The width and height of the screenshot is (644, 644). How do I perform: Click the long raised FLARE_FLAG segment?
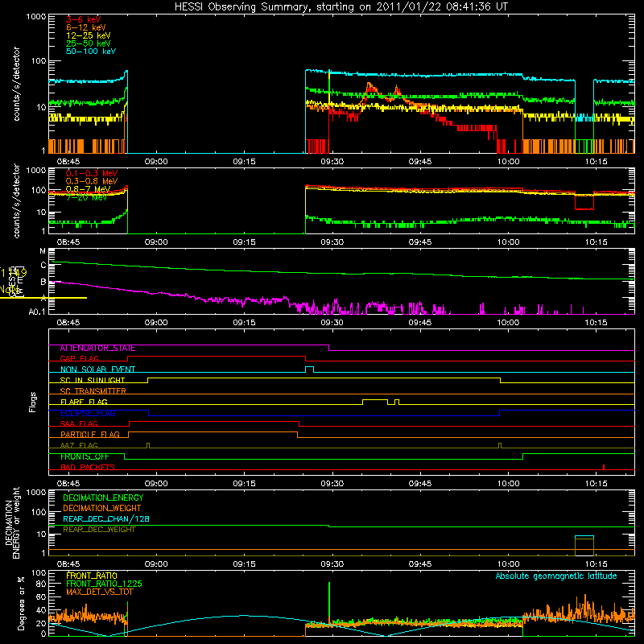(x=375, y=399)
